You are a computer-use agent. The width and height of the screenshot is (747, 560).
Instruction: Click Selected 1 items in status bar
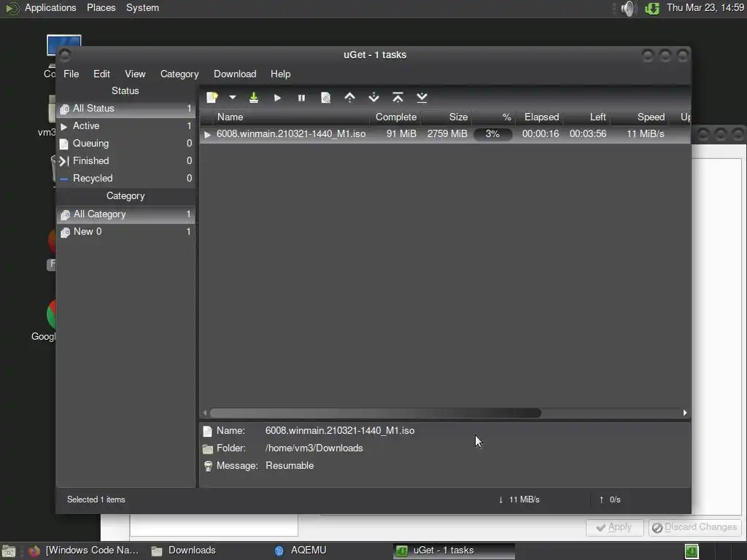click(x=96, y=499)
